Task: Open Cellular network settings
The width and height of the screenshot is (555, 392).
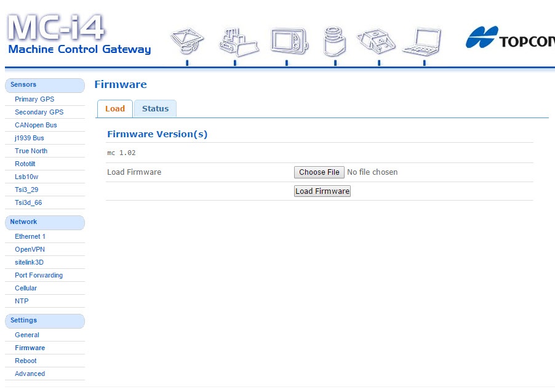Action: (26, 288)
